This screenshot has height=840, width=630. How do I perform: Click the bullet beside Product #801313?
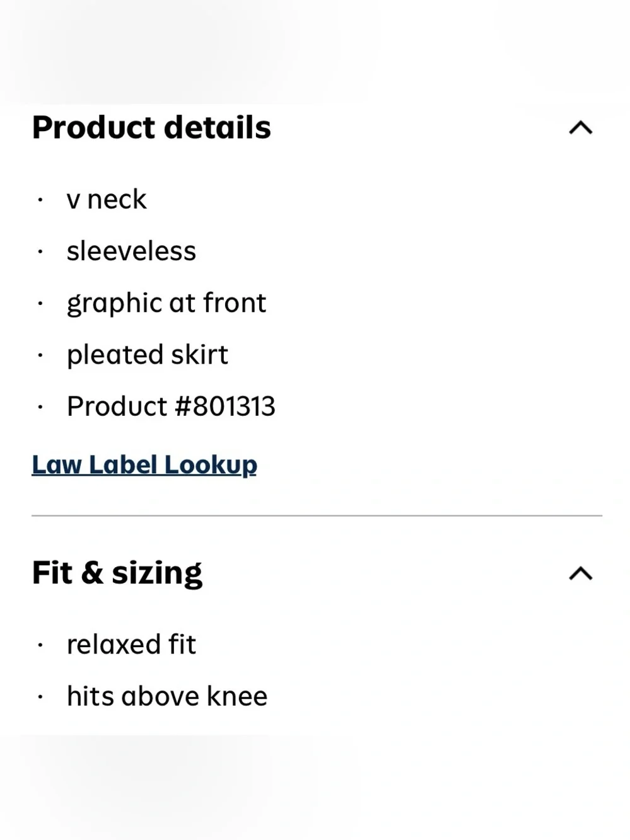[x=40, y=407]
